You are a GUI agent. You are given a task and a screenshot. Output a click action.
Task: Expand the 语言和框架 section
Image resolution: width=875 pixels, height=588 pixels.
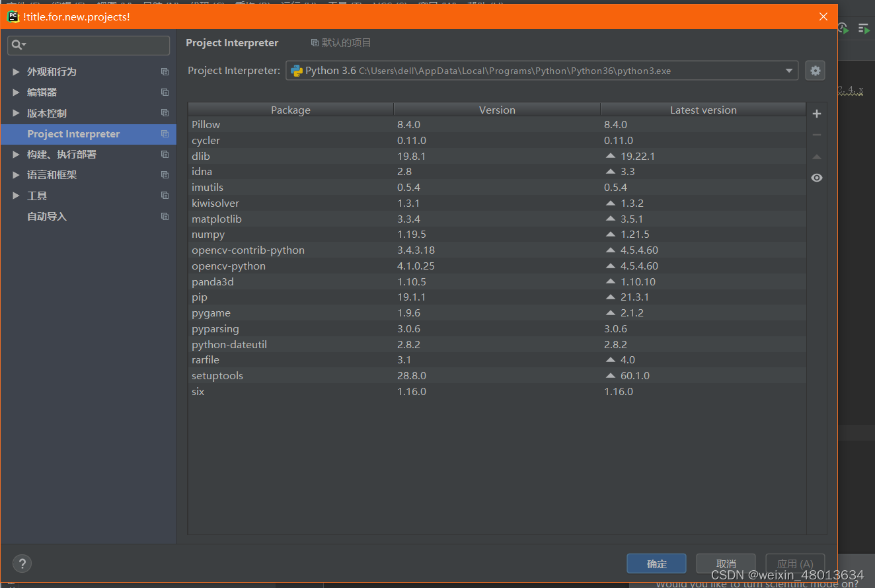(x=16, y=175)
